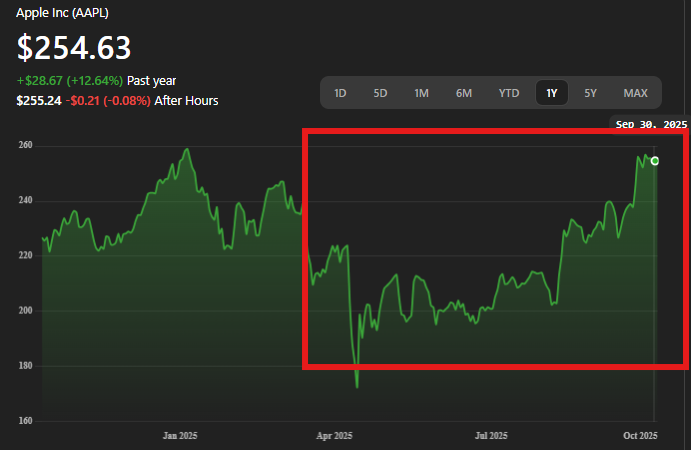
Task: Click the After Hours label
Action: point(186,101)
